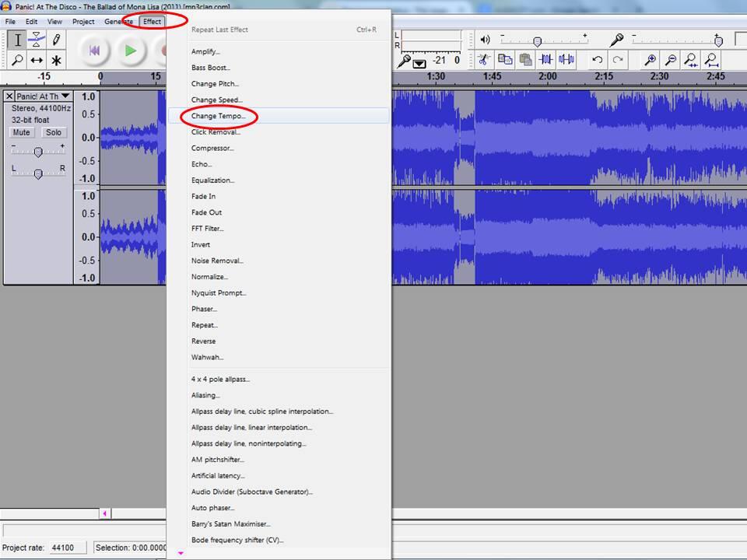This screenshot has height=560, width=747.
Task: Click the Fit Project zoom icon
Action: pos(711,60)
